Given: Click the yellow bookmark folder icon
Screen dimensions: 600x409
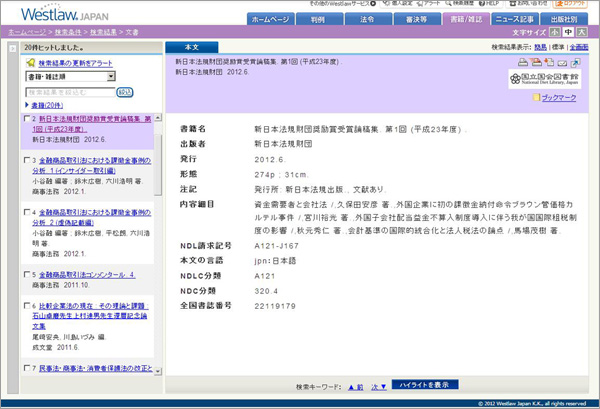Looking at the screenshot, I should [x=535, y=98].
